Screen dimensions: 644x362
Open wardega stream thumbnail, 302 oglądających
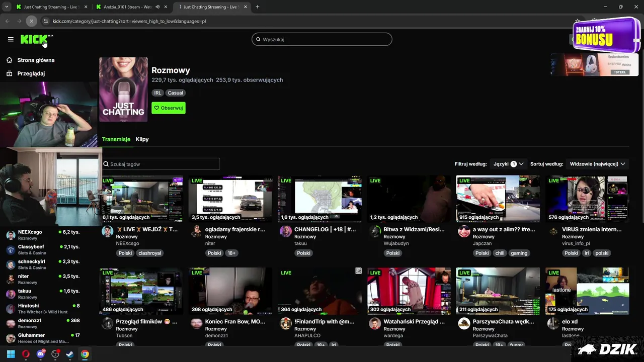pyautogui.click(x=409, y=291)
